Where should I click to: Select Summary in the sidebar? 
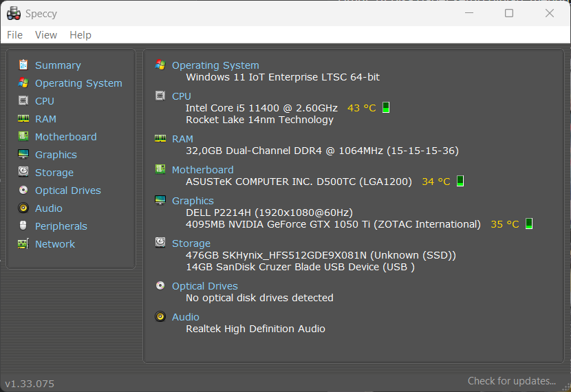(58, 65)
